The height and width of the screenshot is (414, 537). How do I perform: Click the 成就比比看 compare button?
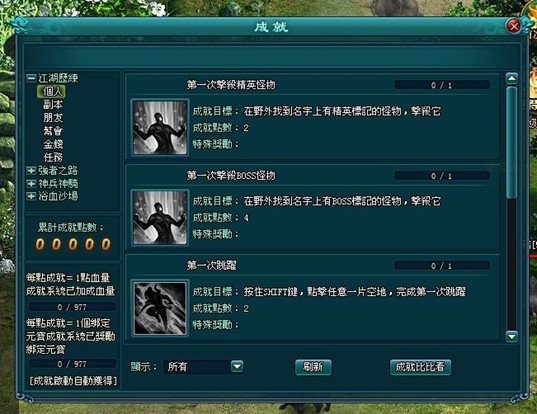420,367
